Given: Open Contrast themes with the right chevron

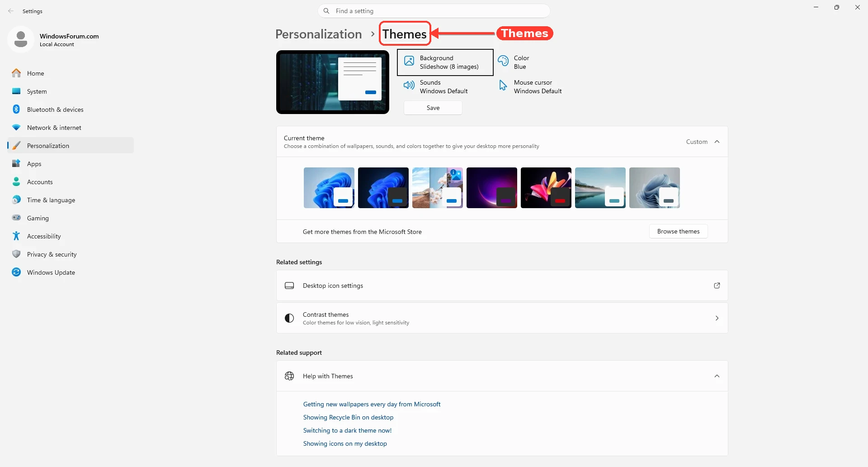Looking at the screenshot, I should pyautogui.click(x=717, y=318).
